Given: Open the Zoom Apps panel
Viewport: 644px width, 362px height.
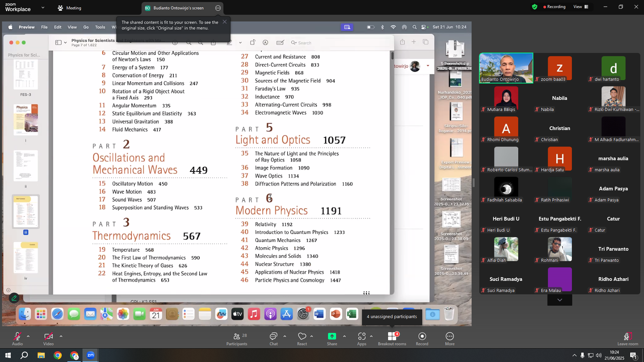Looking at the screenshot, I should (362, 339).
